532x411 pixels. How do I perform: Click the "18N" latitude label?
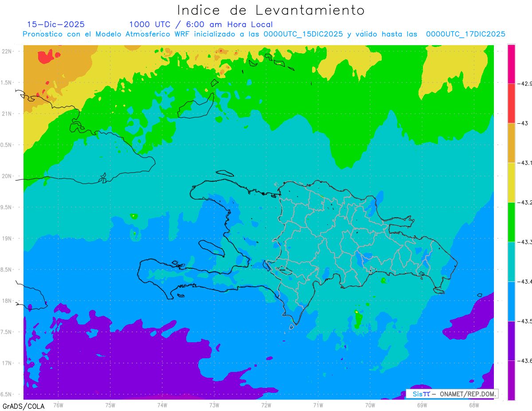[8, 301]
